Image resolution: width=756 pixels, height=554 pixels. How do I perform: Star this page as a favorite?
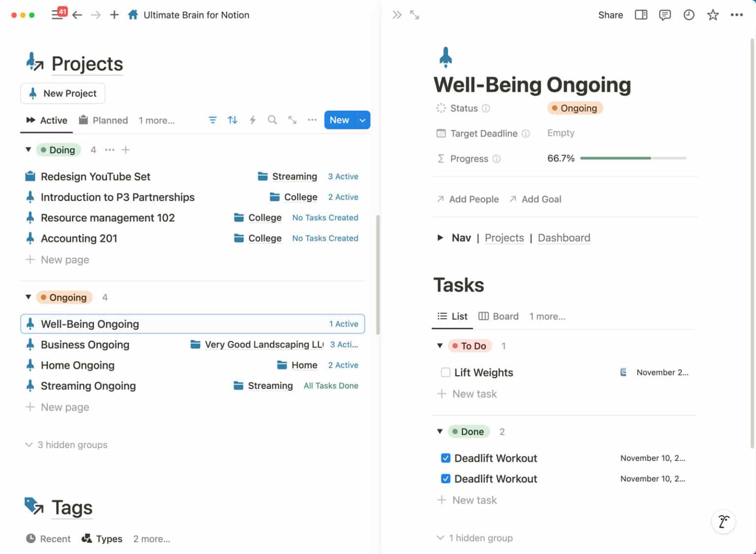point(713,15)
